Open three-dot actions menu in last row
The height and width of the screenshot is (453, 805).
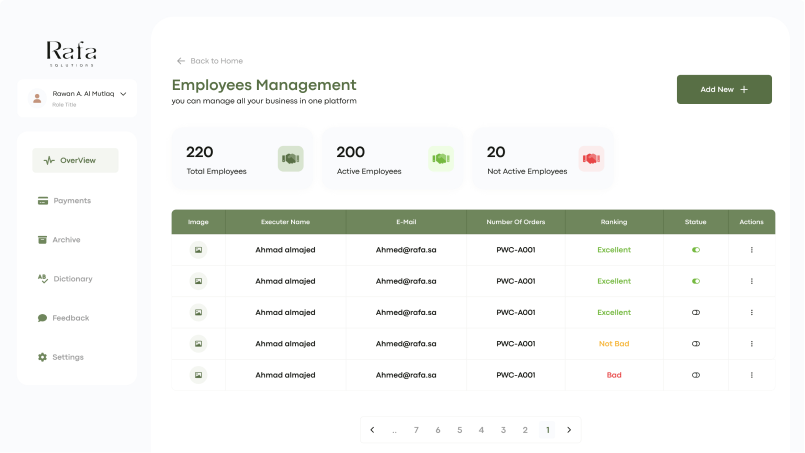751,375
